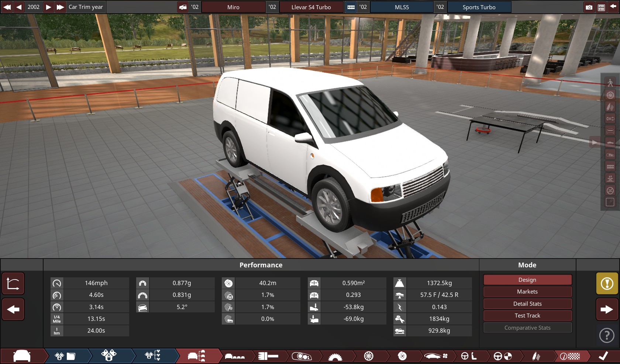Open the gearbox gear tab
This screenshot has width=620, height=364.
335,356
